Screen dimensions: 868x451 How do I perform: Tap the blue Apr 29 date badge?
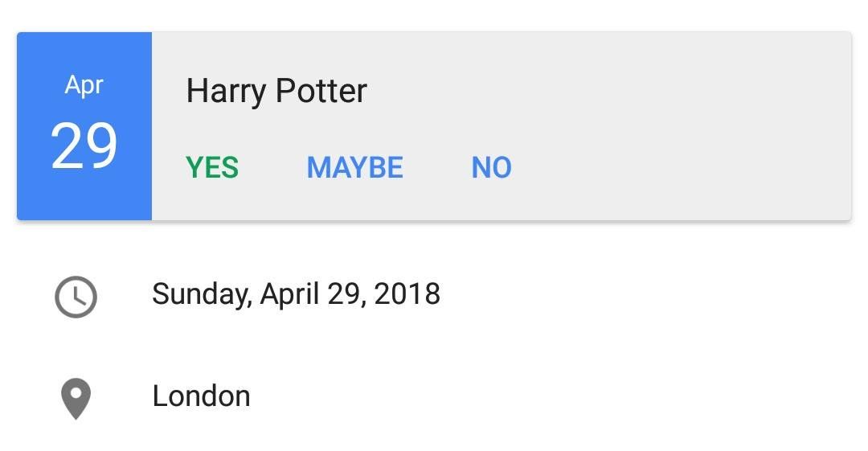pos(84,126)
